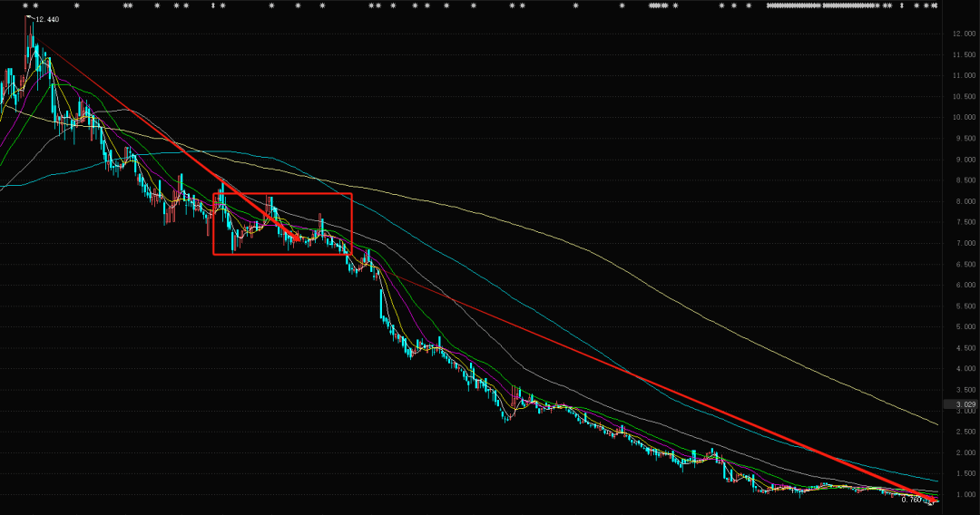
Task: Click the 12.440 high price label
Action: 47,19
